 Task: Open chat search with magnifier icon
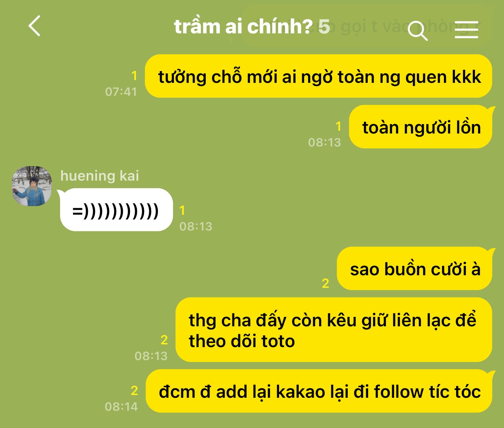click(x=417, y=31)
